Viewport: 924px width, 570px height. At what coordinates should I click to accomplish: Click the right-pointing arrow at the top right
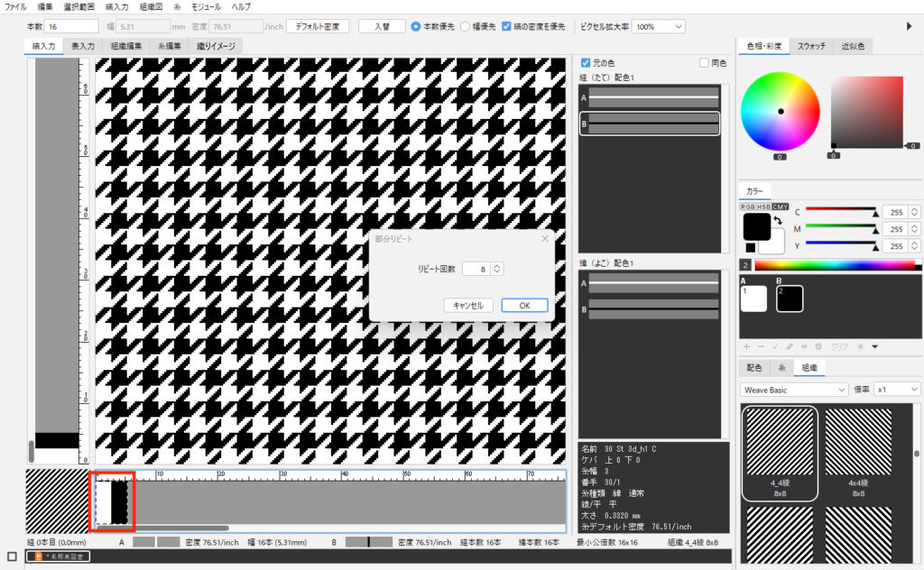coord(909,26)
